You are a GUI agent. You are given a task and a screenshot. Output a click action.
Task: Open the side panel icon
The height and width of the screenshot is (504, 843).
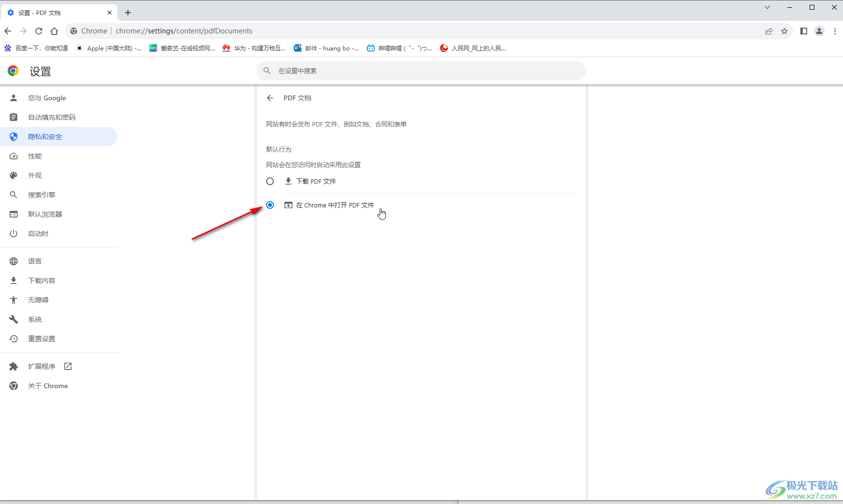804,31
